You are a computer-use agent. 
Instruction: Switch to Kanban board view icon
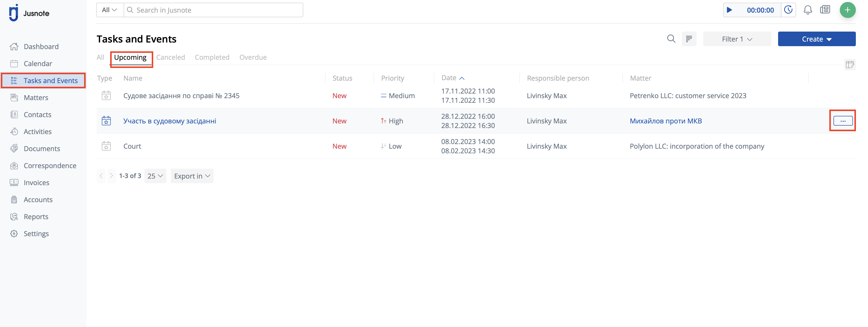[x=689, y=39]
